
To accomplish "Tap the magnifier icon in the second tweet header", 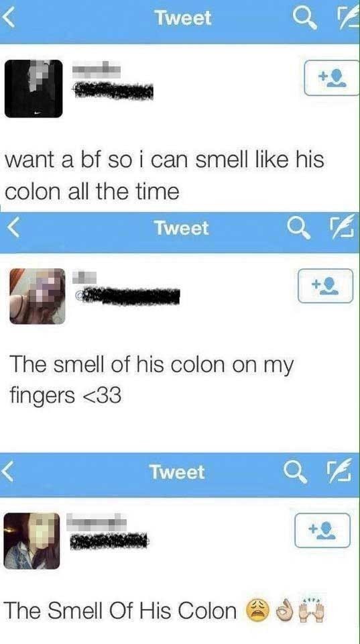I will pyautogui.click(x=299, y=228).
